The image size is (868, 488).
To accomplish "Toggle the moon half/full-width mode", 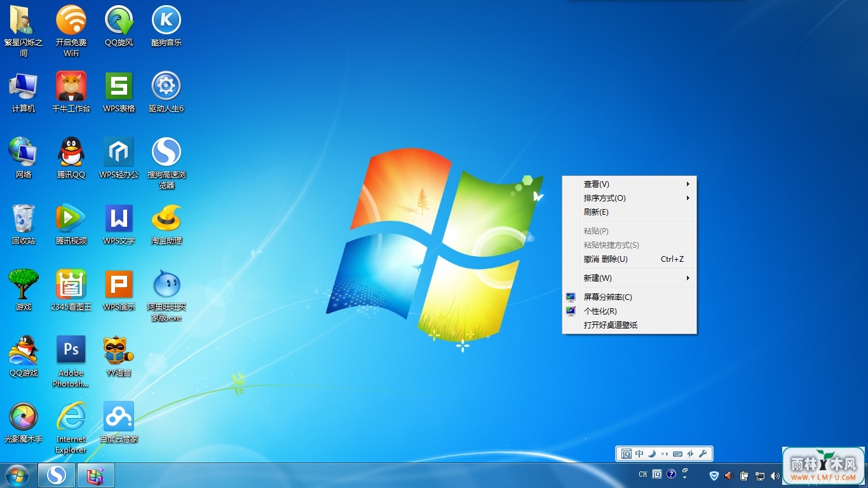I will tap(651, 454).
